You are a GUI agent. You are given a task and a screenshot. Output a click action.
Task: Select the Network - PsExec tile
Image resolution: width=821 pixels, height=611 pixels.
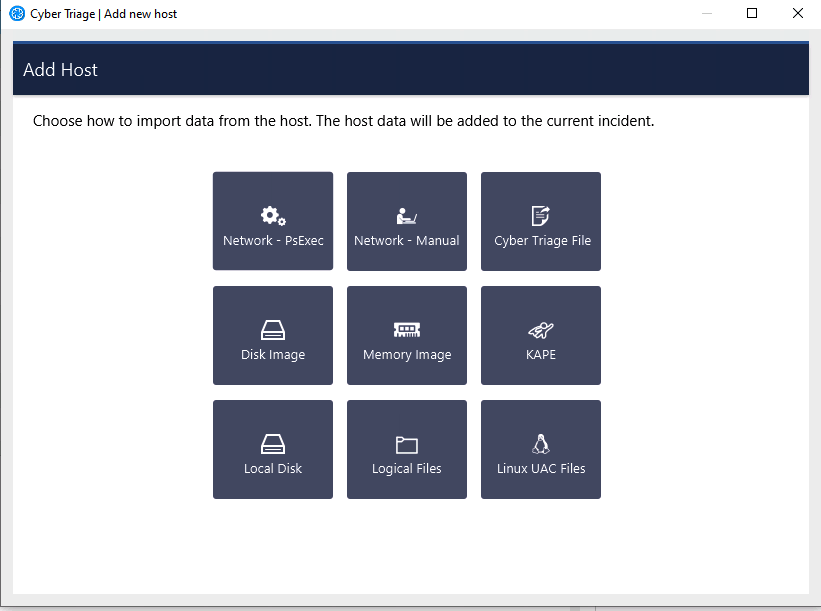[273, 221]
